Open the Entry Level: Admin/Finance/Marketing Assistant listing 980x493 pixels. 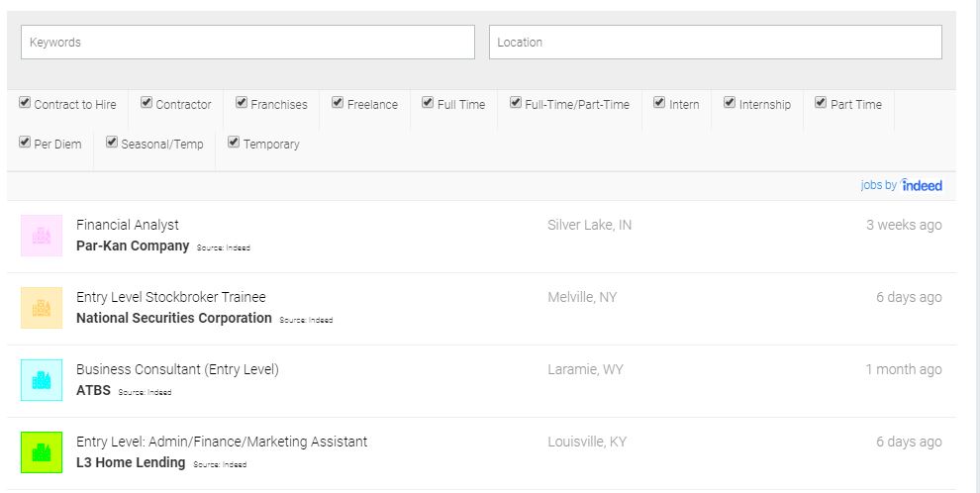pyautogui.click(x=222, y=442)
